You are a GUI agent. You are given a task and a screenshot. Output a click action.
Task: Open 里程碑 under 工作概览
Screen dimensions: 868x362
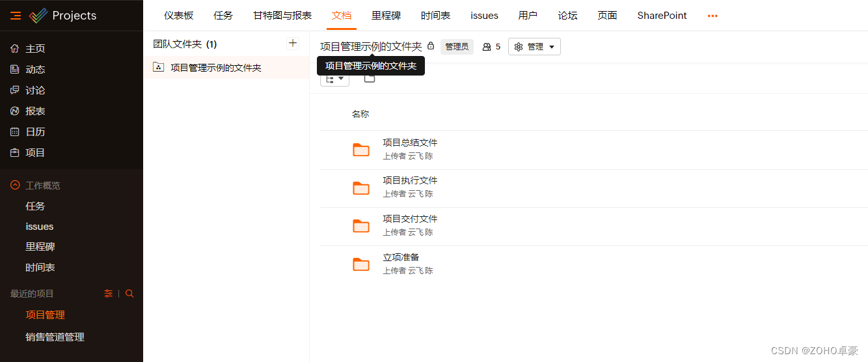pyautogui.click(x=40, y=247)
